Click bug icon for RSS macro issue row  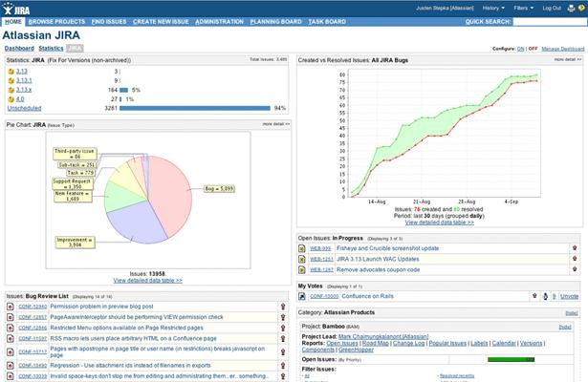pos(11,339)
